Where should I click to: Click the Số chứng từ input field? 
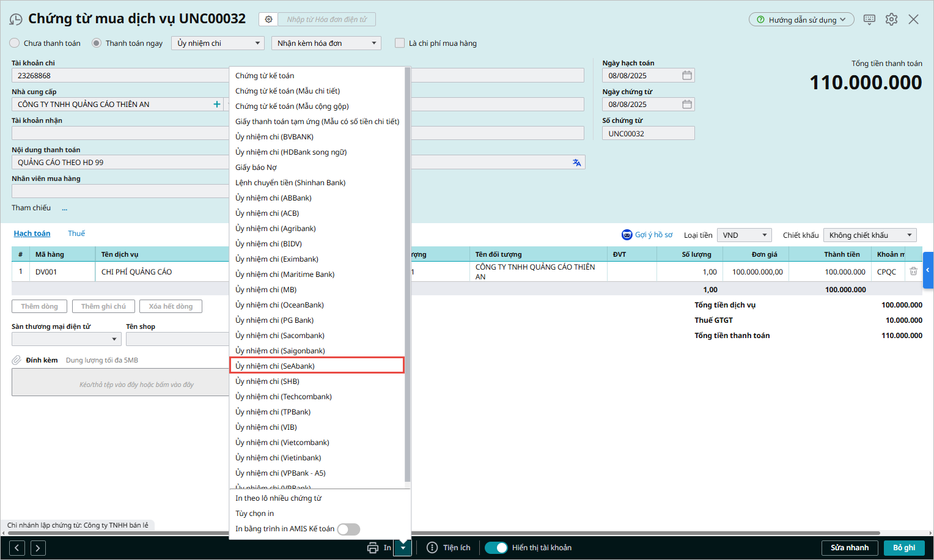coord(648,133)
